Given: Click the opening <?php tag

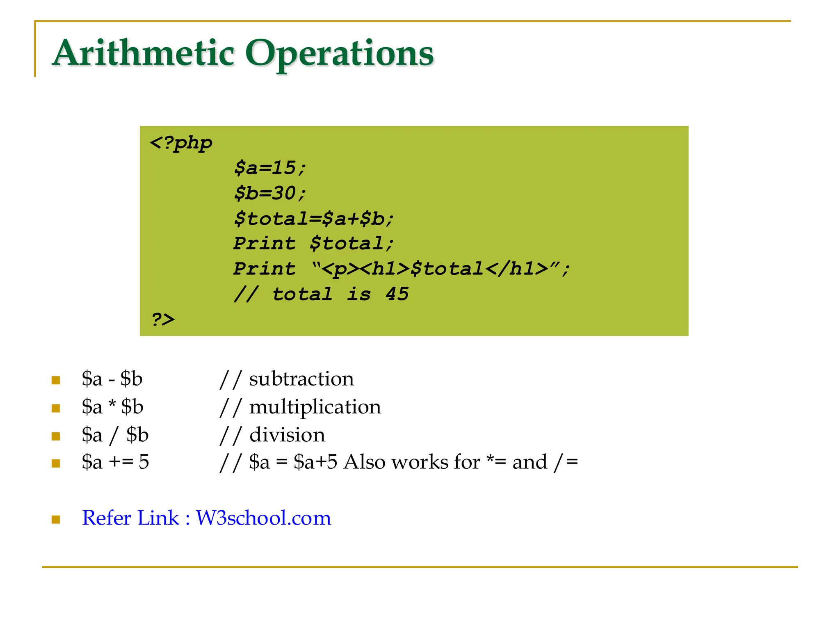Looking at the screenshot, I should coord(181,143).
